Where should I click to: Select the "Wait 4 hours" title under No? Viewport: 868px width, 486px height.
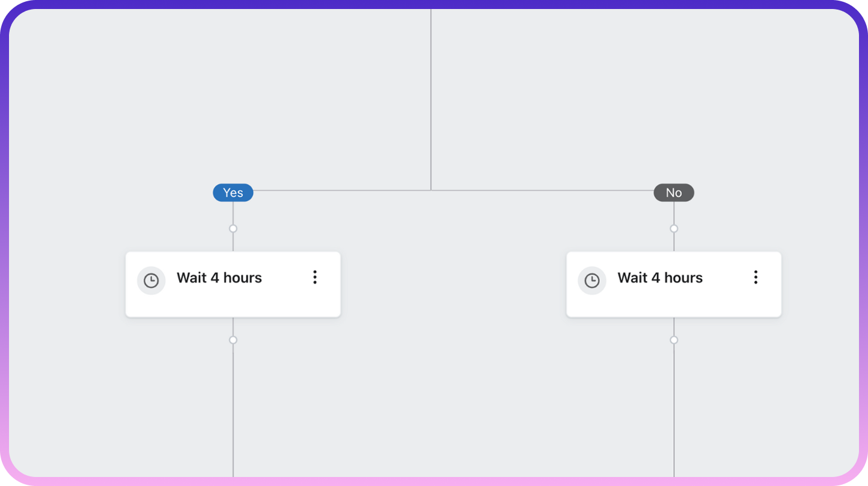point(660,278)
